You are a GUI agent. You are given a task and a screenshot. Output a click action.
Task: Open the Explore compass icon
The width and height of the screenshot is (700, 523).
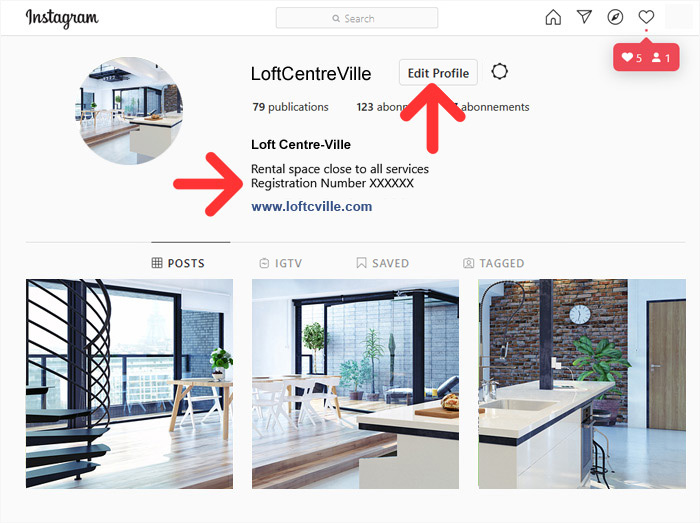615,17
